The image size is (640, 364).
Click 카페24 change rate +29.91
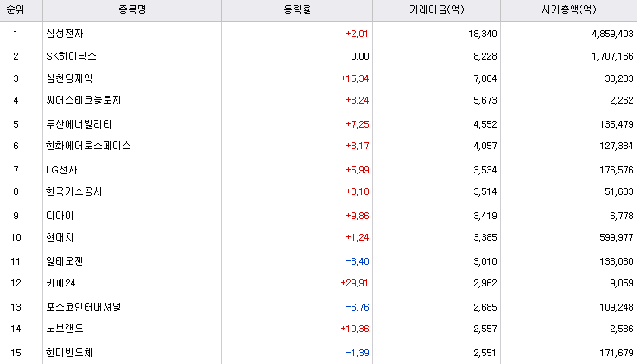355,282
